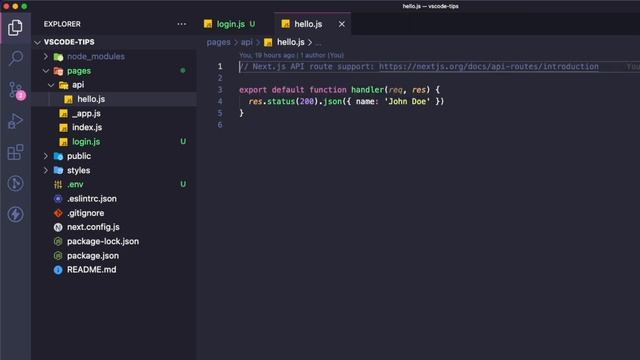Collapse the pages folder chevron
640x360 pixels.
click(x=46, y=71)
